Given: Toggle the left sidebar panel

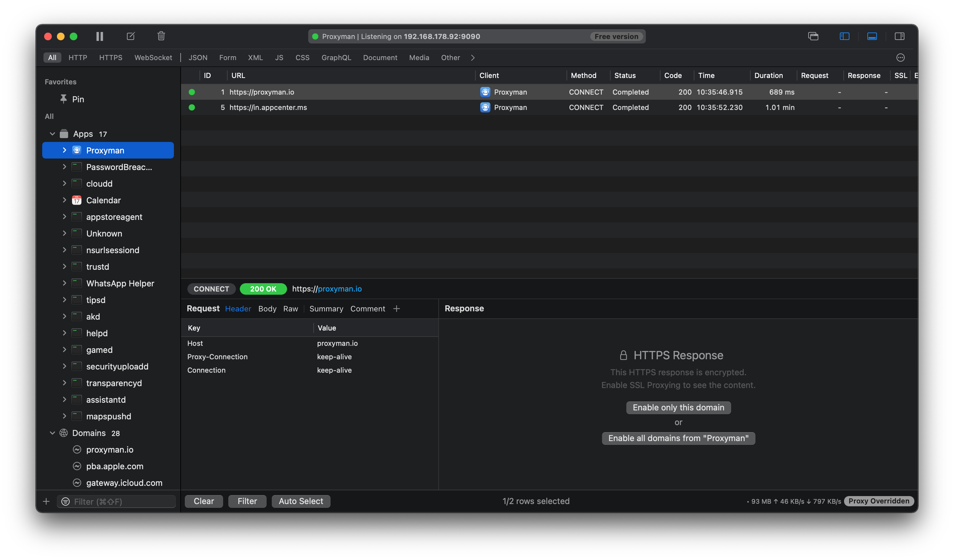Looking at the screenshot, I should pos(845,36).
